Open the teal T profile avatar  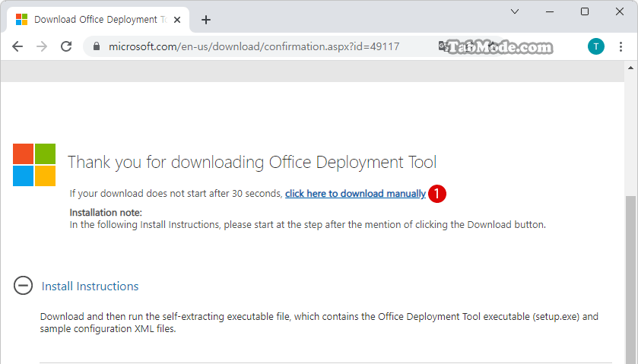click(x=595, y=46)
